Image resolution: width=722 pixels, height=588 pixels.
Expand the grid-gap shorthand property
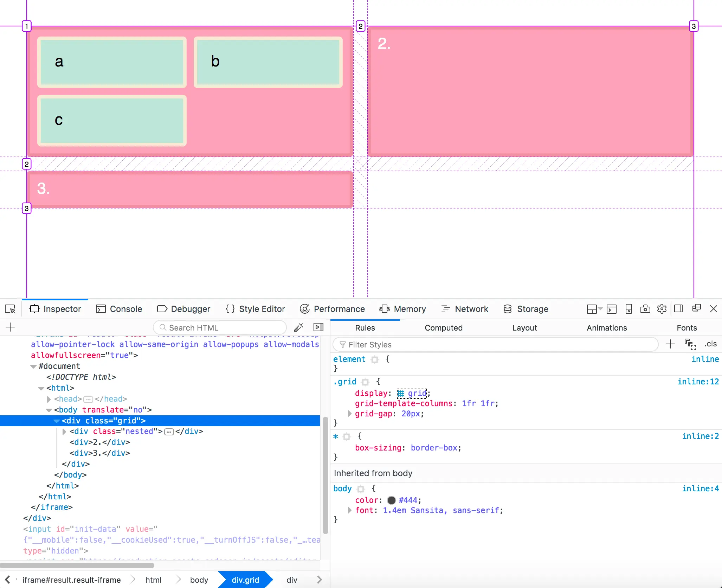349,414
